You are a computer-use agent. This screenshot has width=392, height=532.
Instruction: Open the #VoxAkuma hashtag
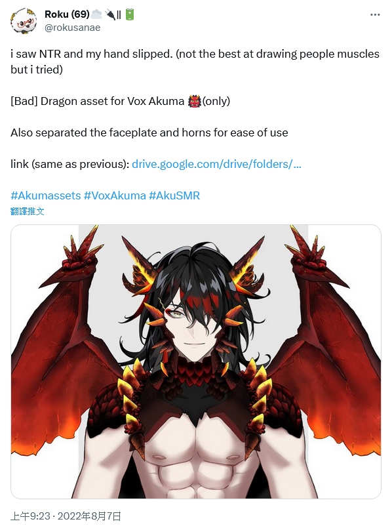(115, 195)
